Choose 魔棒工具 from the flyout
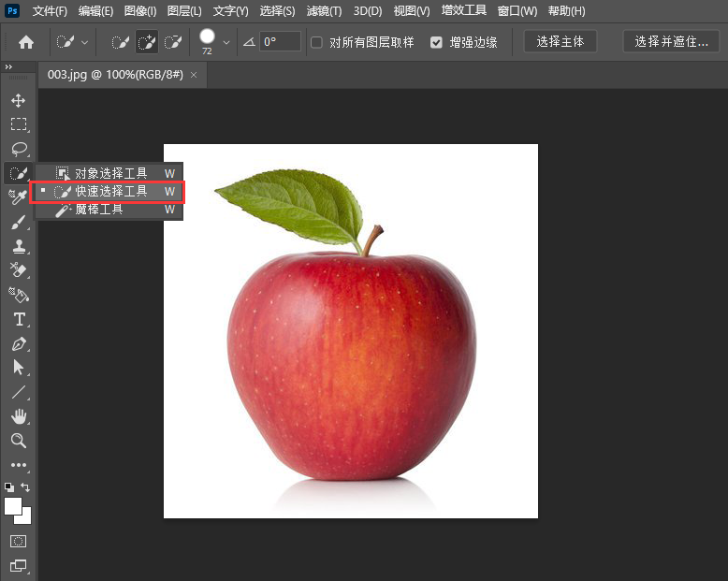728x581 pixels. pyautogui.click(x=99, y=210)
